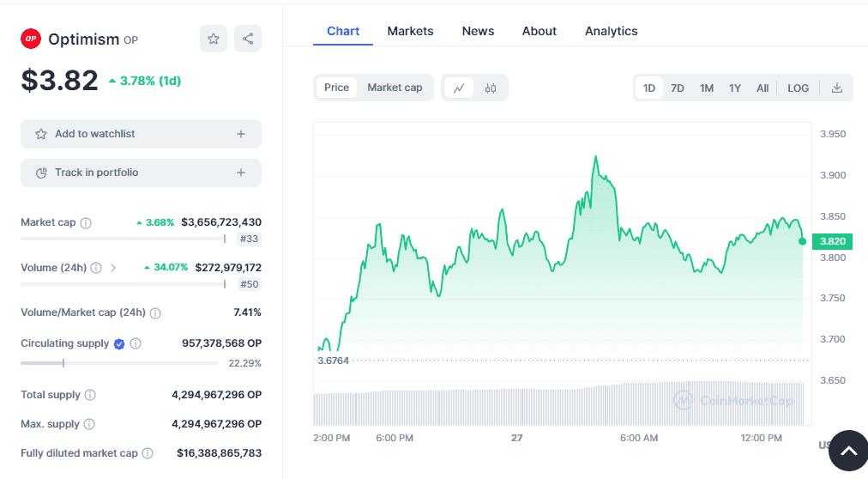Set chart range to 1Y

click(x=734, y=88)
